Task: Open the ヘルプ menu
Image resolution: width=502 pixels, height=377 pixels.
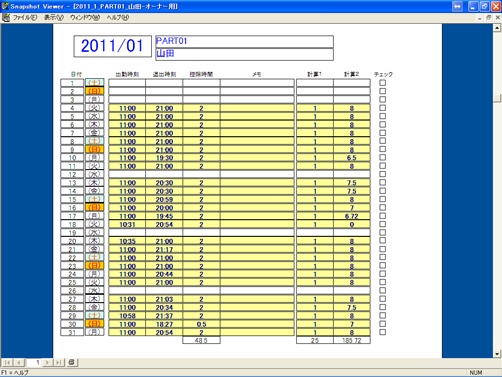Action: pos(118,18)
